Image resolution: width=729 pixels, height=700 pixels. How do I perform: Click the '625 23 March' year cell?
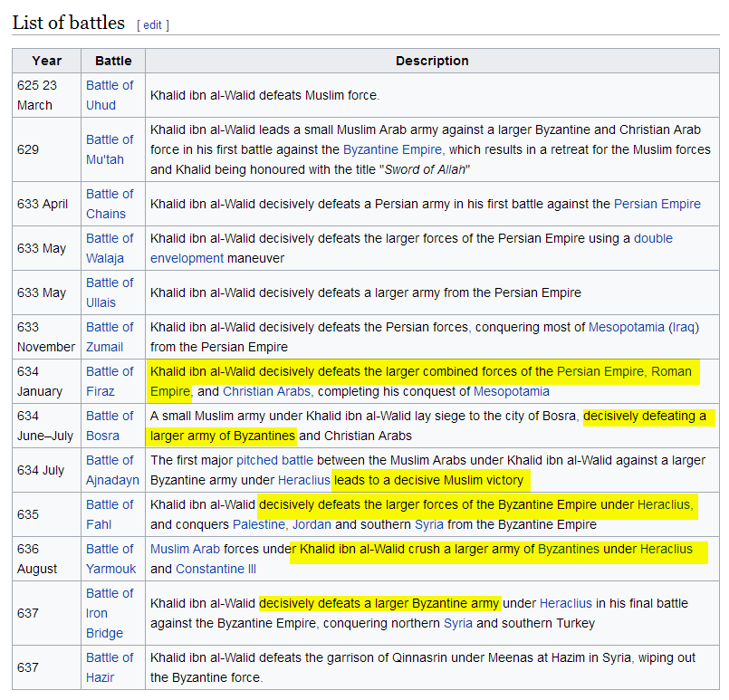(46, 95)
